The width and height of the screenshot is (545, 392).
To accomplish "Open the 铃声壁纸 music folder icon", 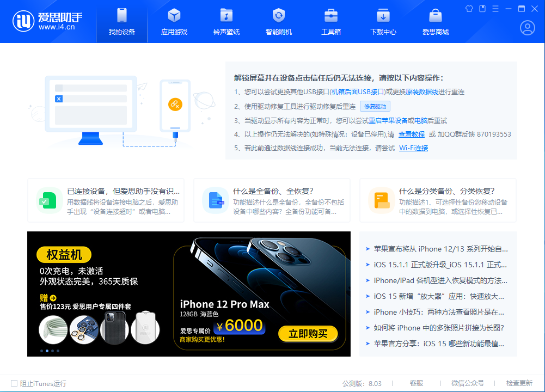I will (x=226, y=15).
